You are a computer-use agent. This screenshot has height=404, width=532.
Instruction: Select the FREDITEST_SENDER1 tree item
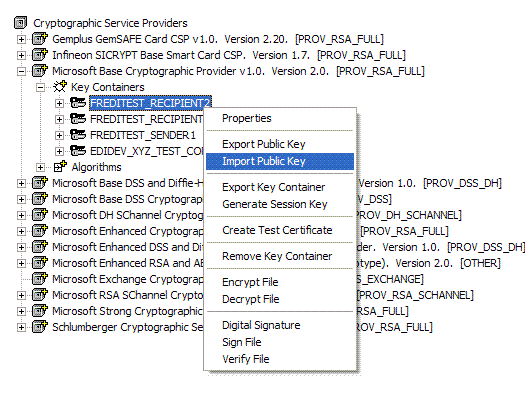[143, 135]
